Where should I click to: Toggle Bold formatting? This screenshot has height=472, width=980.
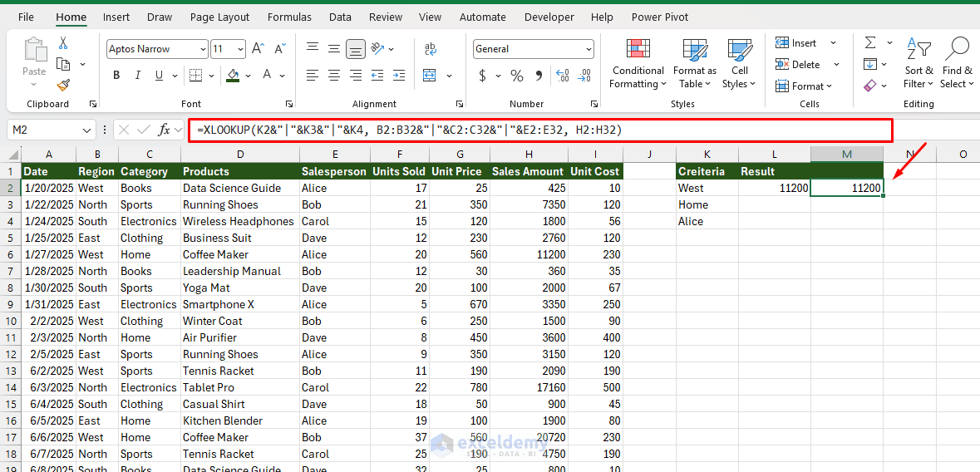(116, 75)
